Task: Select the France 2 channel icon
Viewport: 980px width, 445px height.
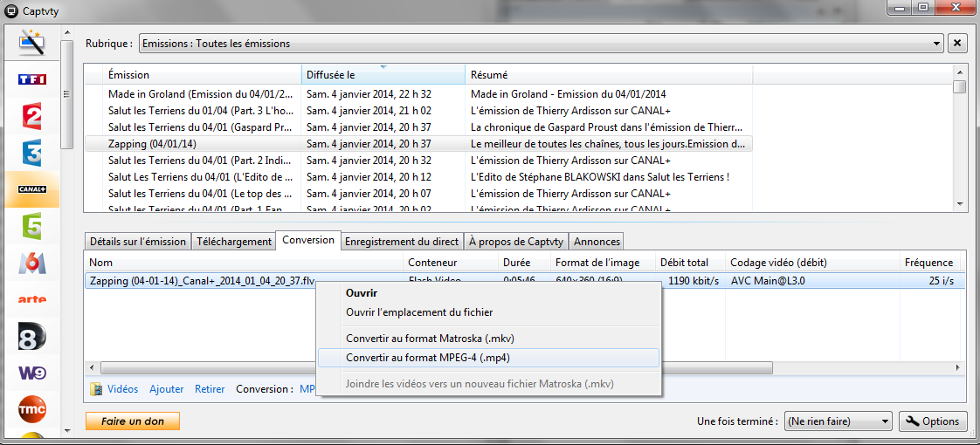Action: 31,116
